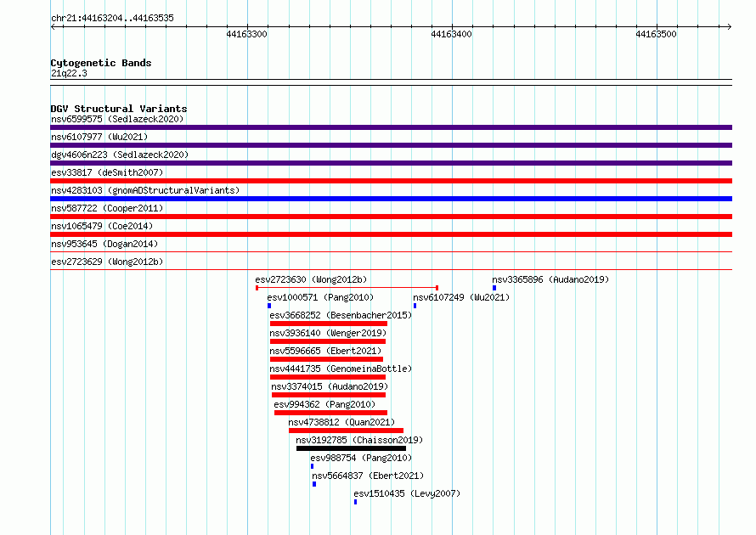Click the nsv6599575 (Sedlazeck2020) variant label
The height and width of the screenshot is (535, 756).
pos(117,119)
